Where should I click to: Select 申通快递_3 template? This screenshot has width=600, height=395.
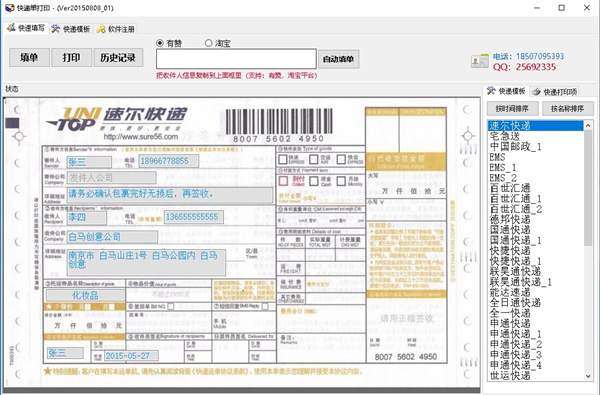536,355
